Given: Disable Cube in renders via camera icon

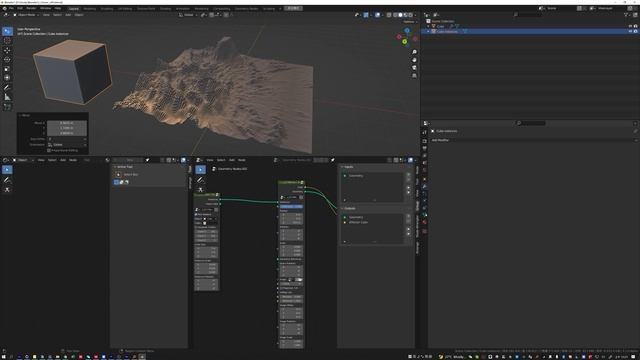Looking at the screenshot, I should [635, 26].
